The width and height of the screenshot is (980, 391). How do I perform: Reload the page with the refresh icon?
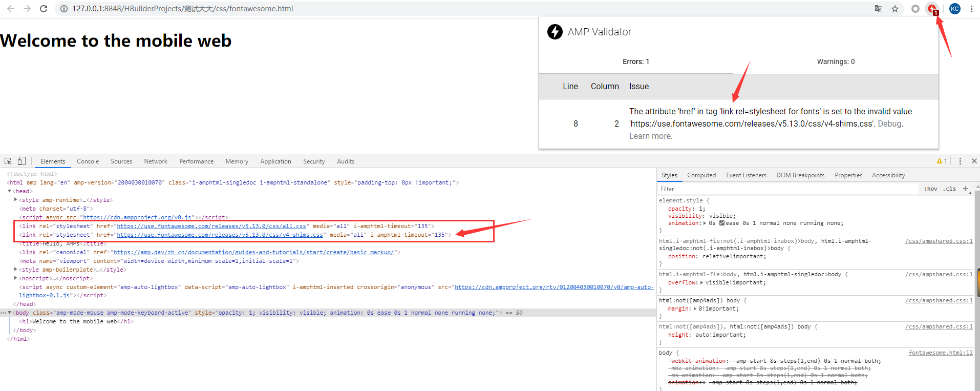click(44, 9)
